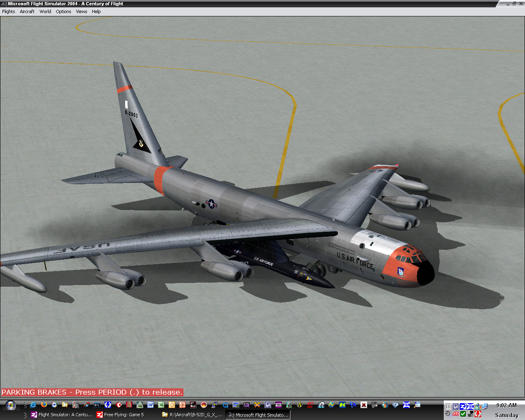Launch Firefox from quick launch
525x420 pixels.
coord(44,405)
